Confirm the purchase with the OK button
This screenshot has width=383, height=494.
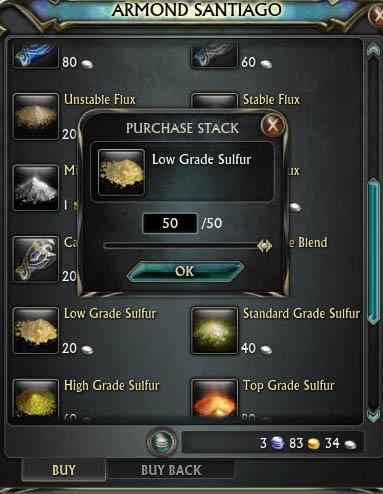185,271
